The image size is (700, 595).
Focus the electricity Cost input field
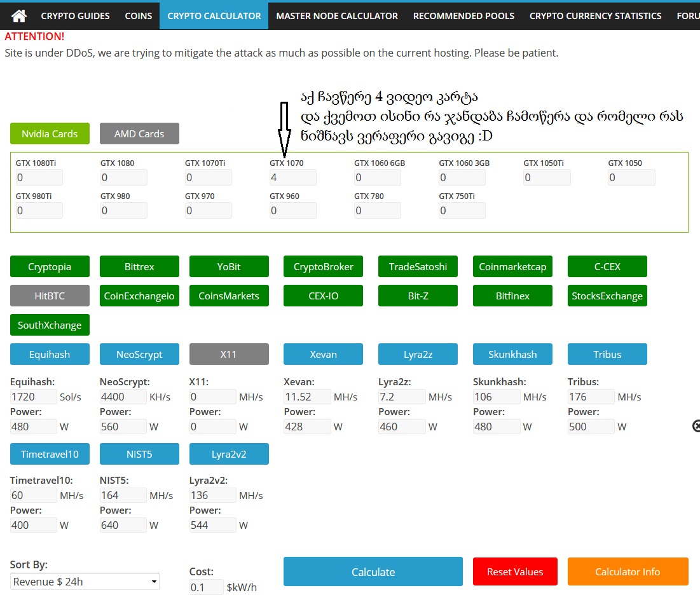[206, 587]
